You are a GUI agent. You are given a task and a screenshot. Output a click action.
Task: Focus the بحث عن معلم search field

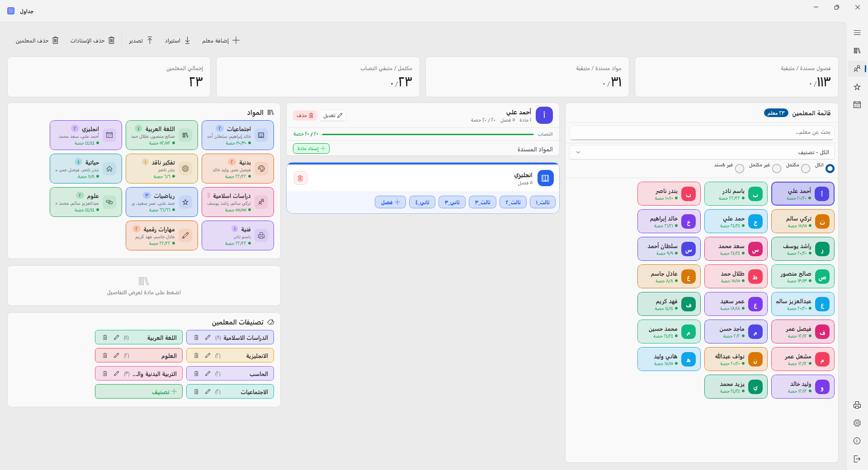coord(702,132)
